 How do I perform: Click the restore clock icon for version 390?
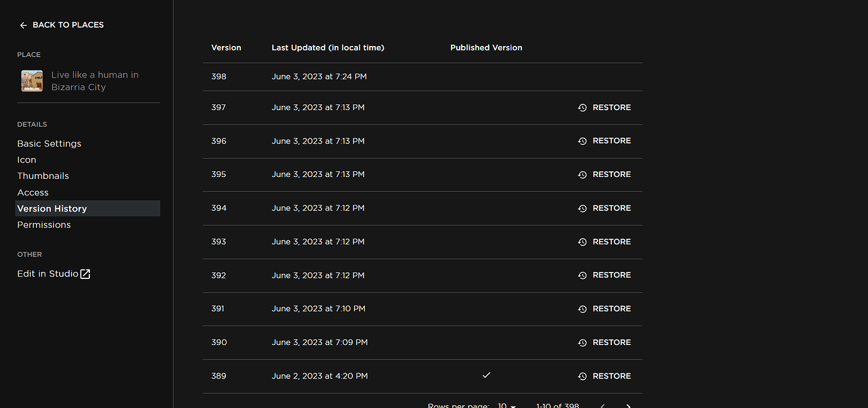(582, 343)
